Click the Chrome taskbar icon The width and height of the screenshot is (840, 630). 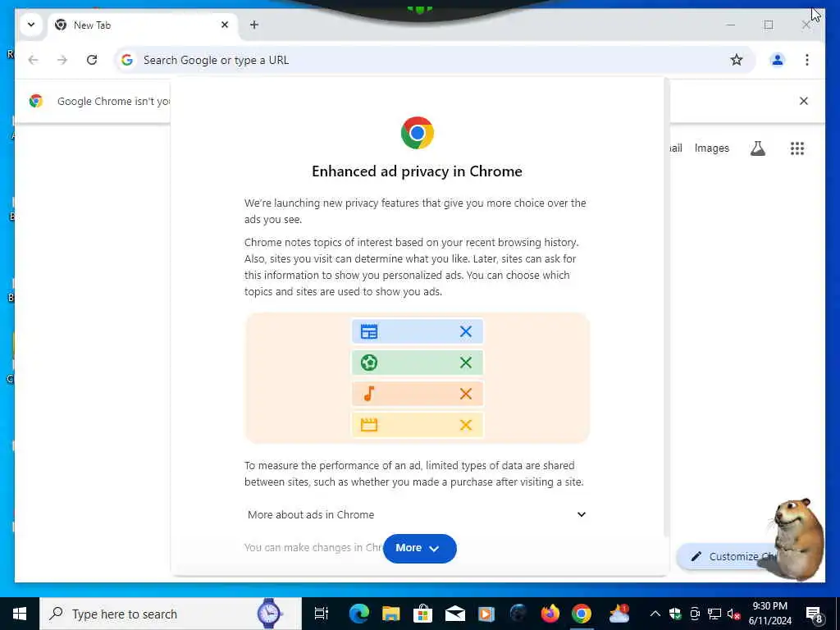[x=582, y=614]
